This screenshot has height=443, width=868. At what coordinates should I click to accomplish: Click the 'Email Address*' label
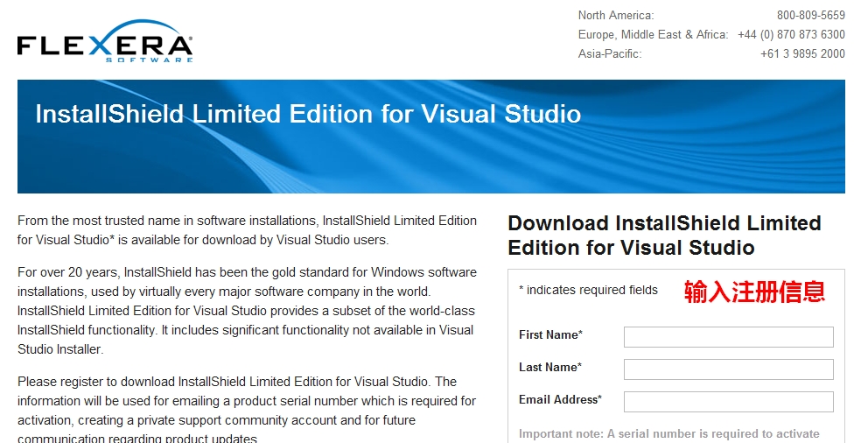[x=560, y=400]
